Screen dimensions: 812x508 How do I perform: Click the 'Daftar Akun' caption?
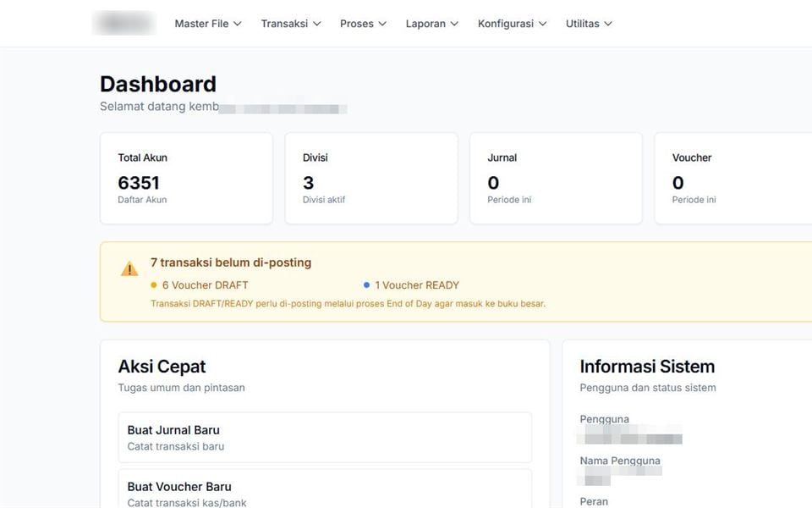click(142, 200)
